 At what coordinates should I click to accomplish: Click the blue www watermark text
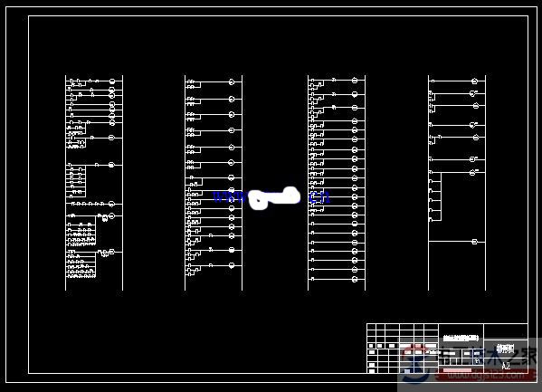[x=230, y=197]
